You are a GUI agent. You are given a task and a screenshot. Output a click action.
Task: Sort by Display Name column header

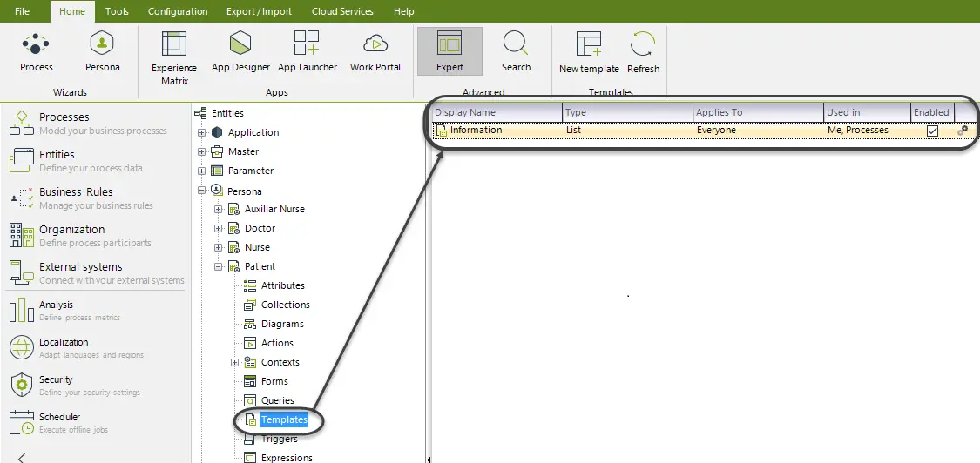(497, 112)
